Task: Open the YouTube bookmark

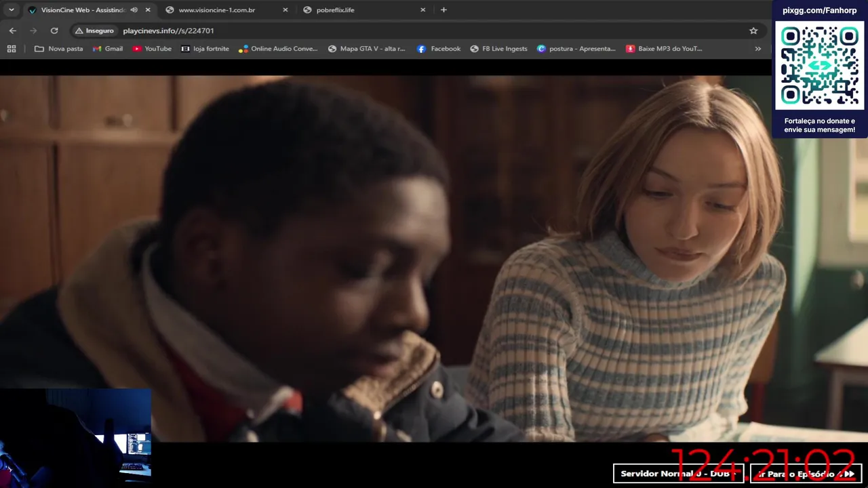Action: pos(152,49)
